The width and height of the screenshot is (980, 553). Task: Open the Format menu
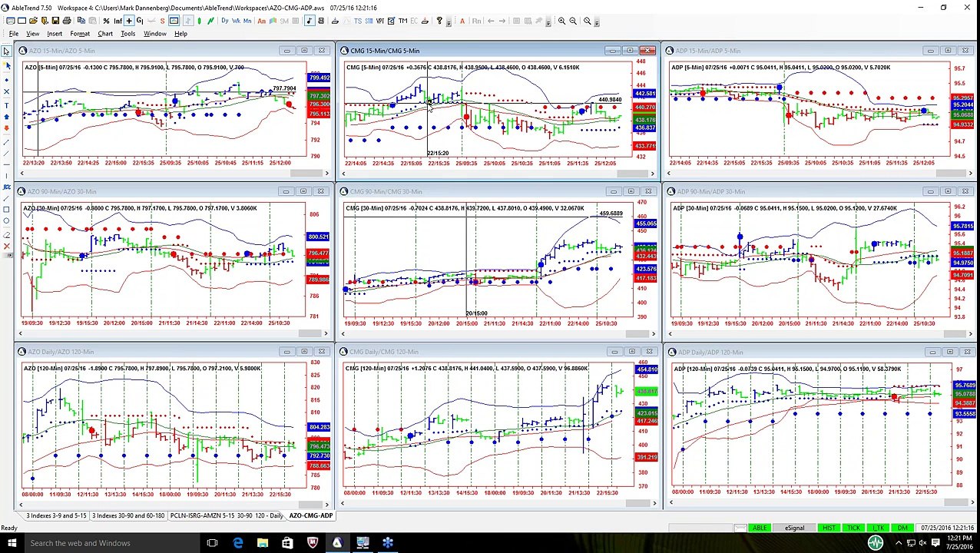(80, 34)
